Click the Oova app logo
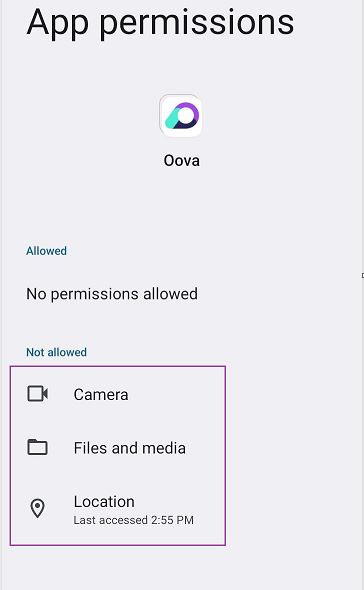This screenshot has width=364, height=590. (181, 116)
